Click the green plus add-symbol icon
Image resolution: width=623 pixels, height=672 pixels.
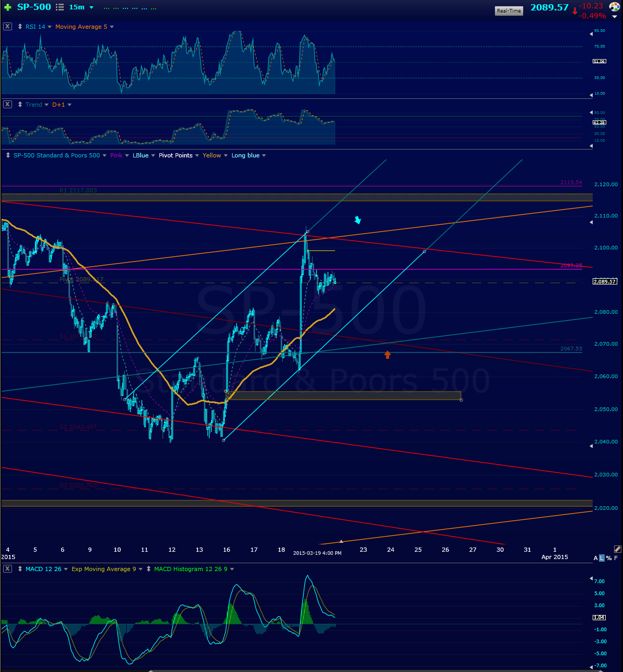click(x=7, y=8)
